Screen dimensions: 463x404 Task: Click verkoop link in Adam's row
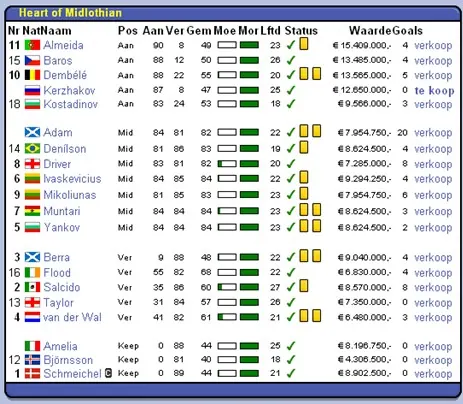[x=433, y=133]
